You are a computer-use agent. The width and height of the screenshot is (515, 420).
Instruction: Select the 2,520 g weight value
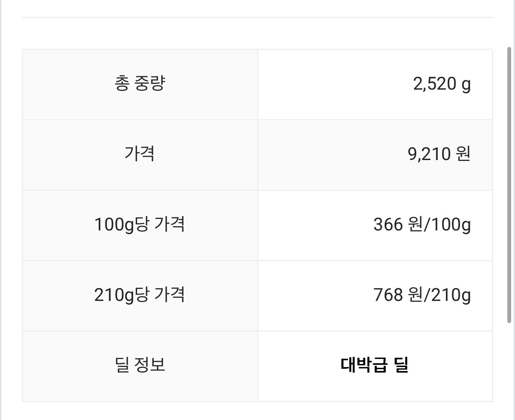[x=442, y=84]
